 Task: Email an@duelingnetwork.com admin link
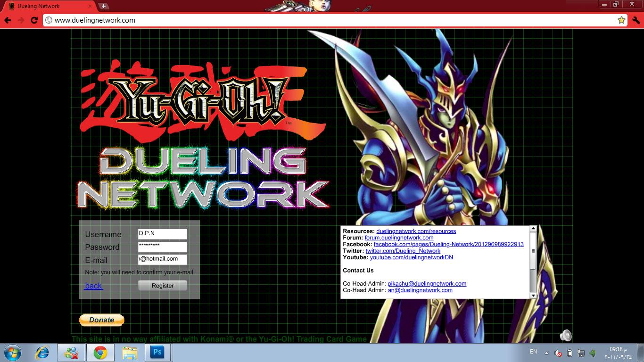[x=420, y=290]
